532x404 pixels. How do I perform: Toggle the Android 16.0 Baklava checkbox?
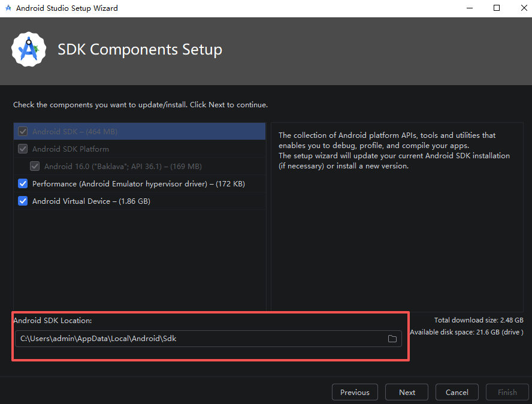[35, 167]
